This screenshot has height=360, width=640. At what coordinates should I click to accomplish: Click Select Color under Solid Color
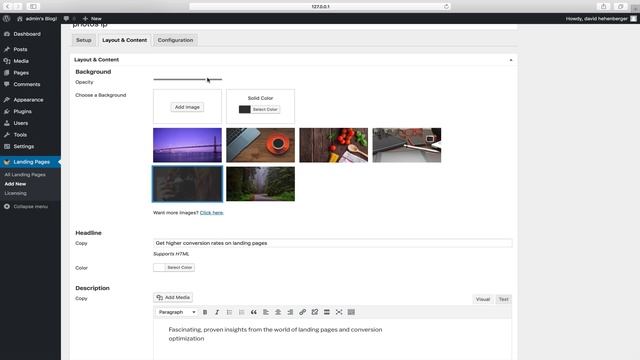click(x=265, y=109)
